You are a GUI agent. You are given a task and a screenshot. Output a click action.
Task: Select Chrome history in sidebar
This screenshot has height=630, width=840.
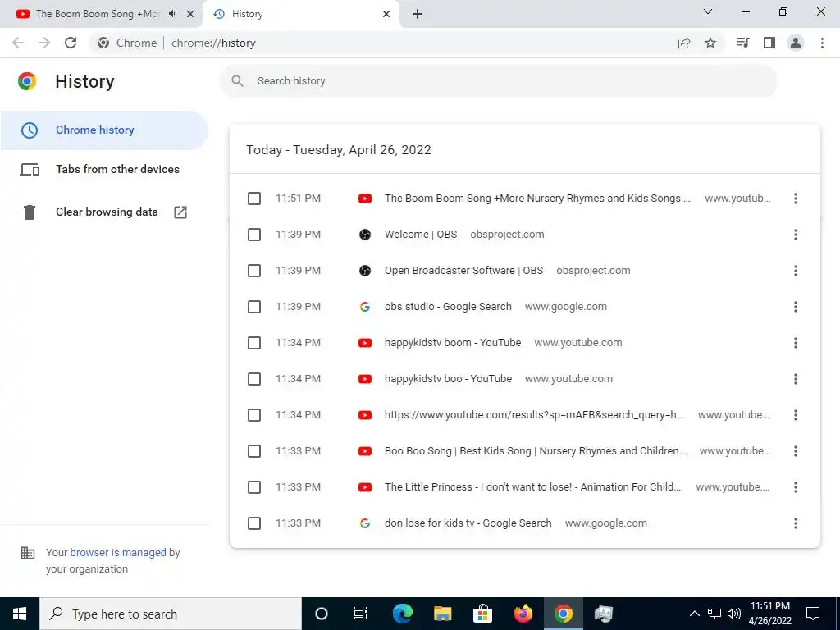pos(104,130)
